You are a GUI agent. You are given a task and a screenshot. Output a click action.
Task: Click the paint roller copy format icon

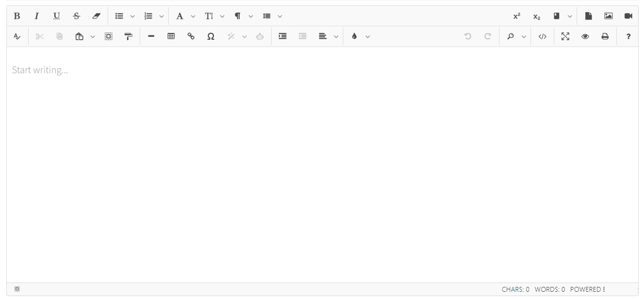[x=129, y=36]
